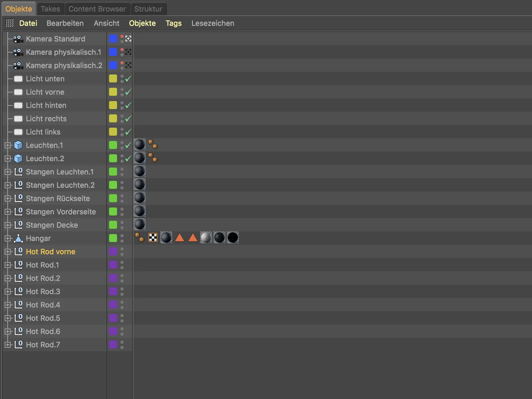Toggle visibility dots of Stangen Vorderseite

[x=122, y=212]
